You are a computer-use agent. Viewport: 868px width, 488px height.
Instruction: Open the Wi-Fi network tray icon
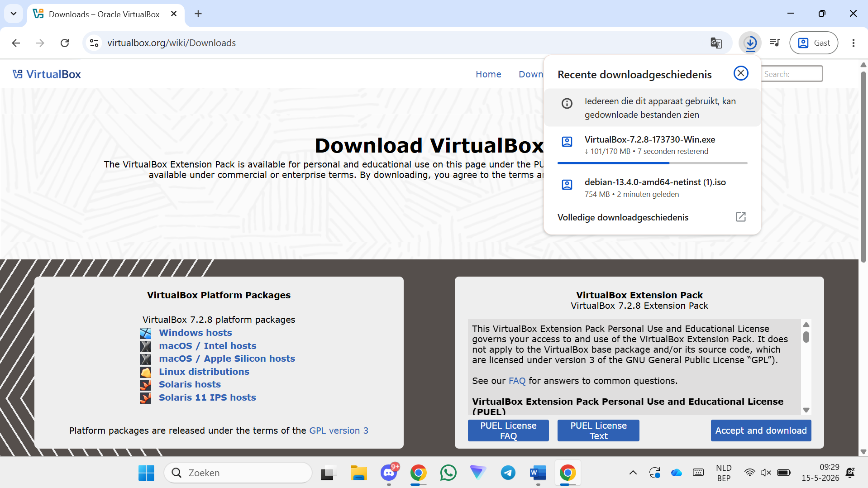tap(749, 473)
